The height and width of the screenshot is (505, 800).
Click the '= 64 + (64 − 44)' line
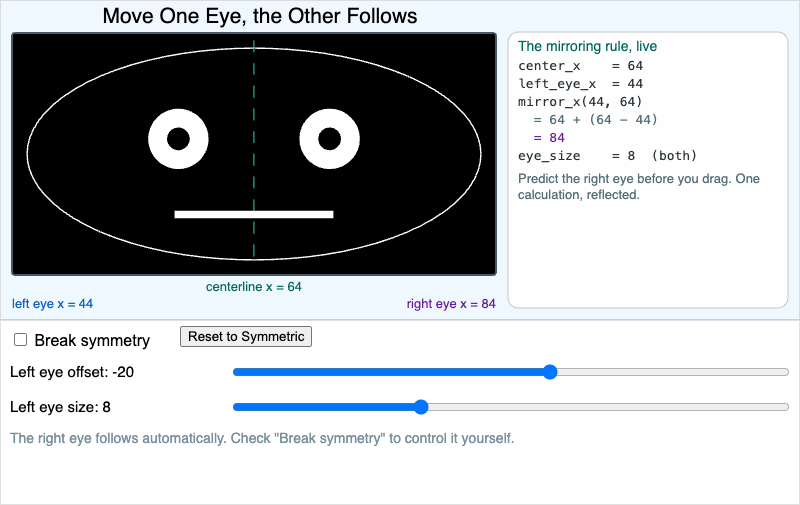click(x=595, y=120)
